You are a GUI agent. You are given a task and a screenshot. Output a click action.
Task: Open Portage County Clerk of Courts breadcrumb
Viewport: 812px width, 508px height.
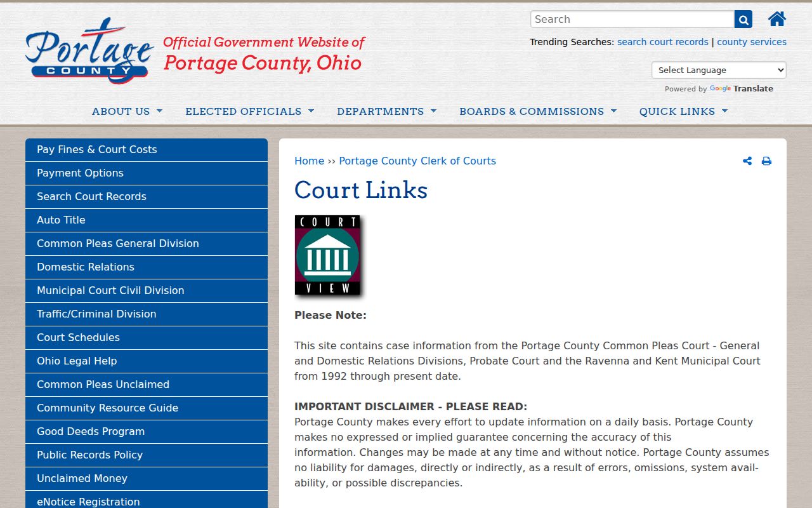tap(417, 161)
